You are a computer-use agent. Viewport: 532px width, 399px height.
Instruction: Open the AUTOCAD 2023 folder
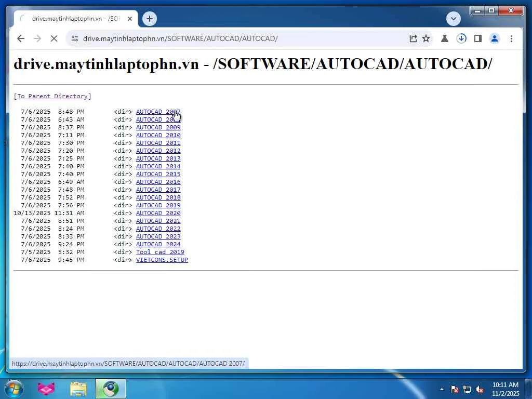[x=158, y=236]
